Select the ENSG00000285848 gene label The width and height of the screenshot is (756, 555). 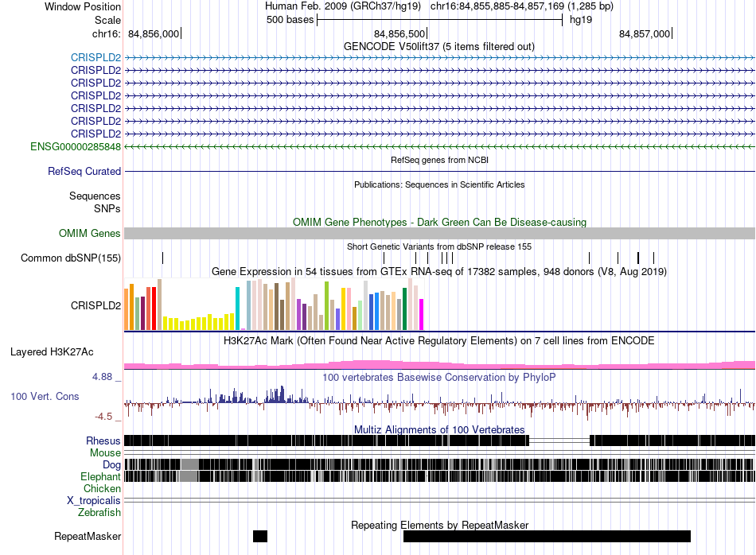point(76,146)
